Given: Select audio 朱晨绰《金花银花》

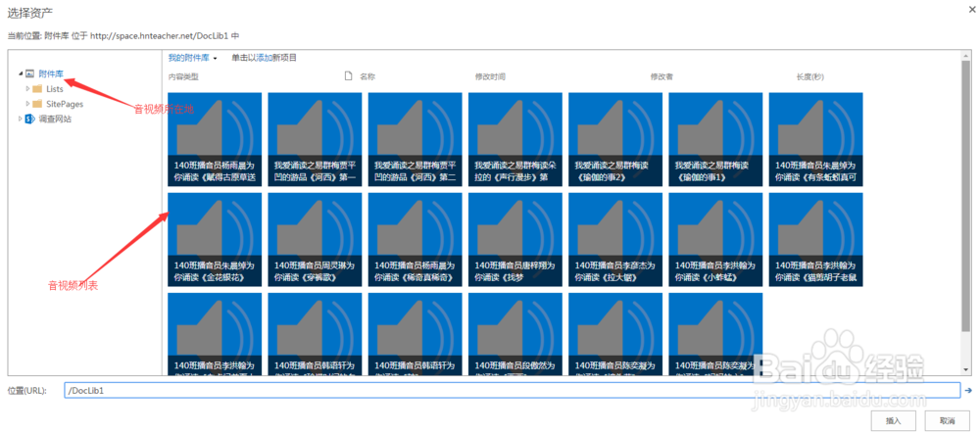Looking at the screenshot, I should (x=215, y=239).
